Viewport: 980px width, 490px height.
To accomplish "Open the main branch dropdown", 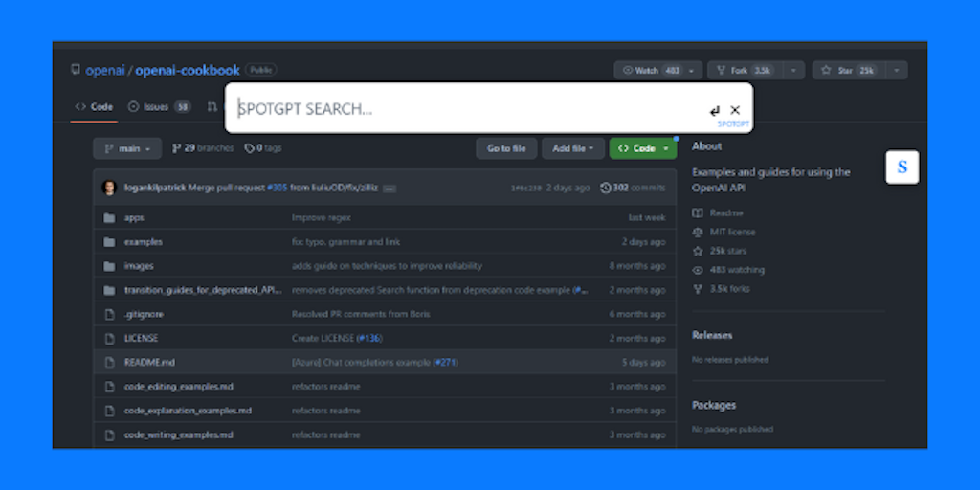I will (x=127, y=148).
